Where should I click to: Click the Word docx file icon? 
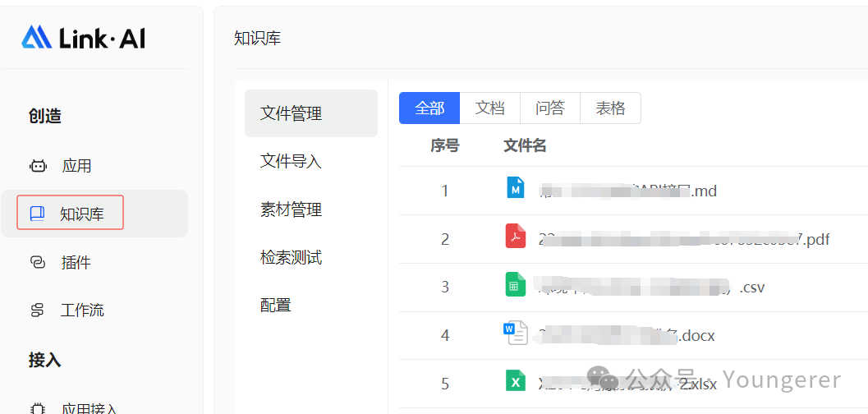515,333
